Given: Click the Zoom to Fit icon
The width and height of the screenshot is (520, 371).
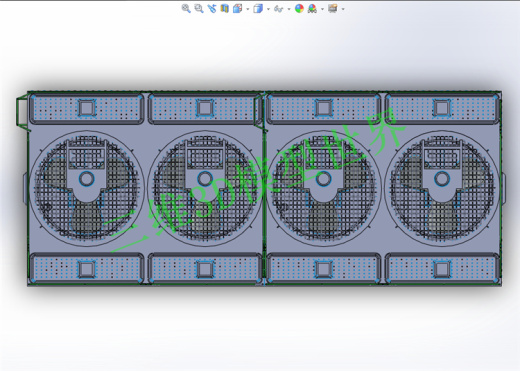Looking at the screenshot, I should tap(186, 9).
